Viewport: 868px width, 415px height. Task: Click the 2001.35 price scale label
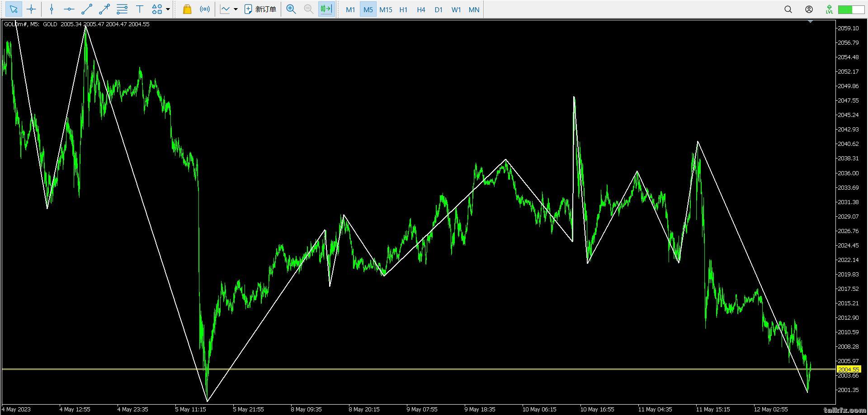tap(848, 390)
